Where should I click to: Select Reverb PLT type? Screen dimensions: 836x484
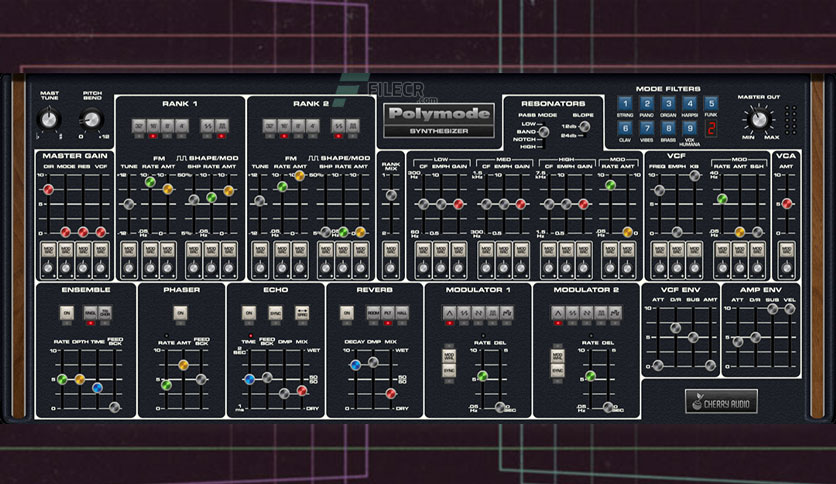tap(388, 313)
